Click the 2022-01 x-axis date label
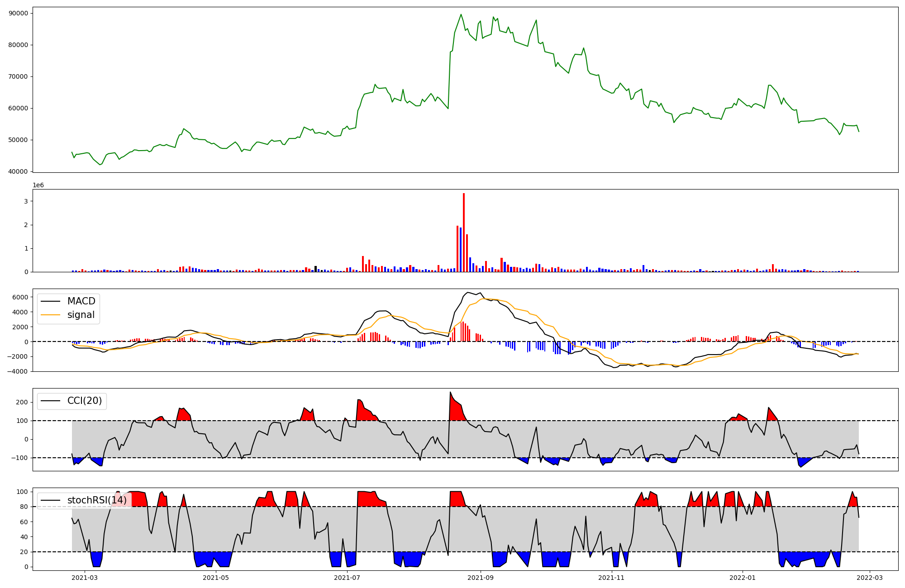The image size is (905, 588). click(743, 577)
